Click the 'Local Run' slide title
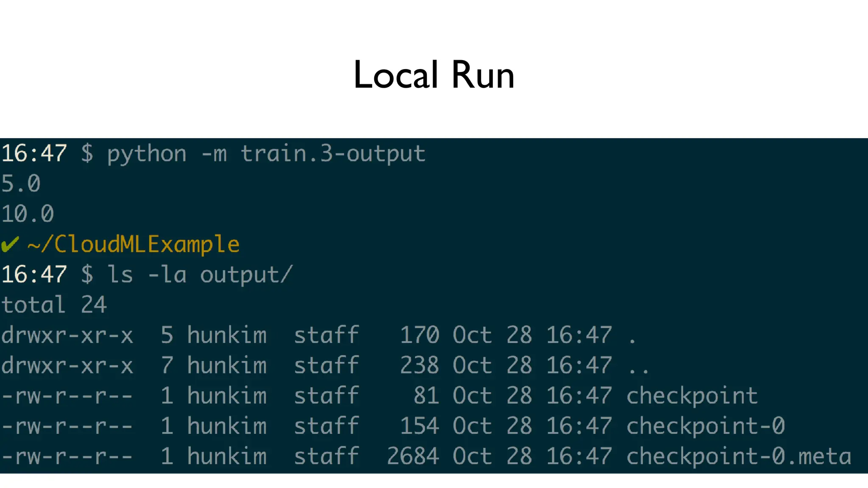This screenshot has height=488, width=868. coord(434,75)
